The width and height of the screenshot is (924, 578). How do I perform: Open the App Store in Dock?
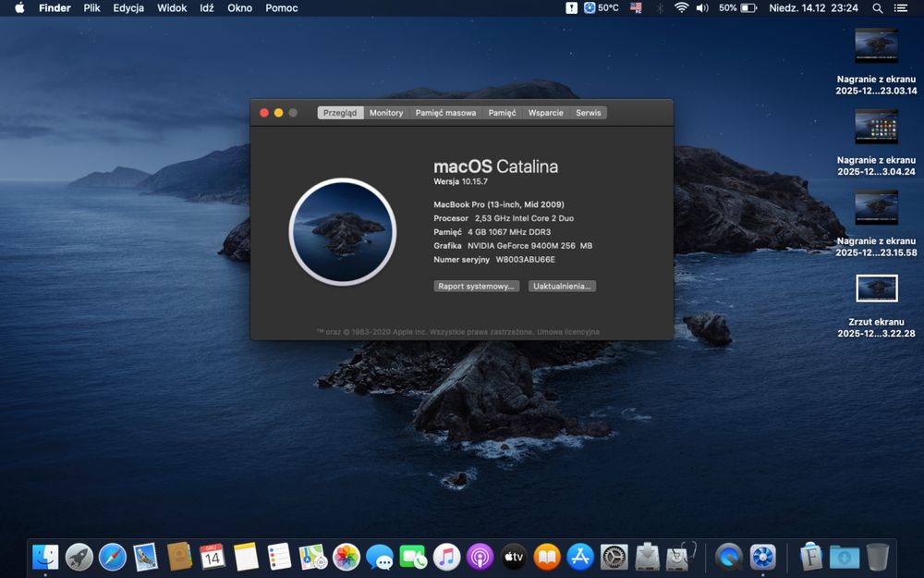pyautogui.click(x=580, y=557)
